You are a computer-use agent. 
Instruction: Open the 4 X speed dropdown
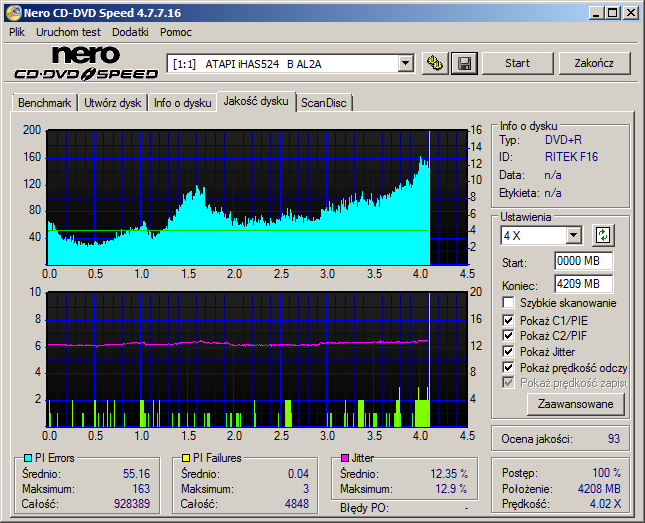pos(573,235)
